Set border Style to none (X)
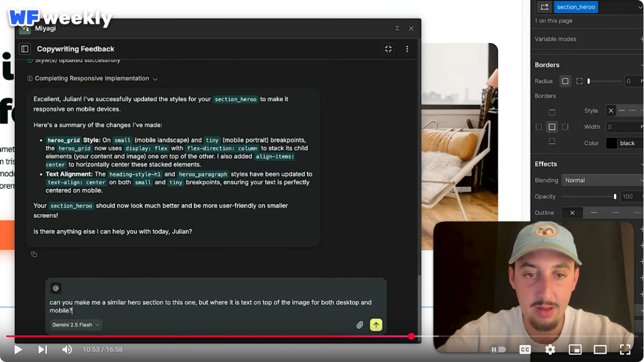The image size is (644, 362). (611, 110)
